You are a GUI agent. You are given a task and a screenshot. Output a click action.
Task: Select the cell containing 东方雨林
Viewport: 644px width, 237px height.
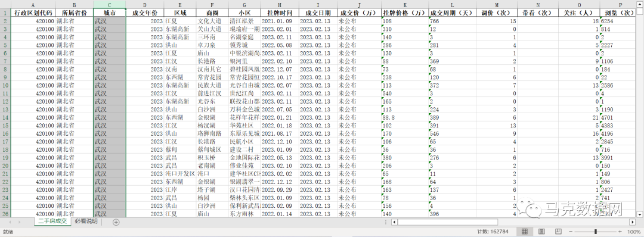point(244,214)
